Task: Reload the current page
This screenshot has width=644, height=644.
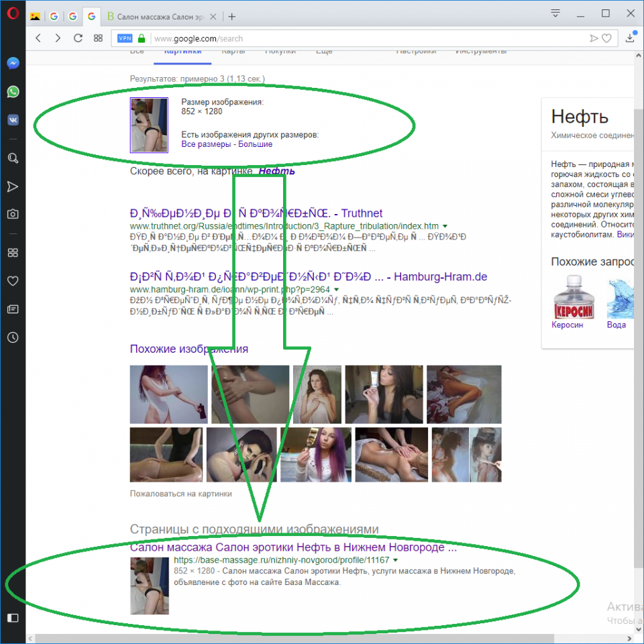Action: 78,38
